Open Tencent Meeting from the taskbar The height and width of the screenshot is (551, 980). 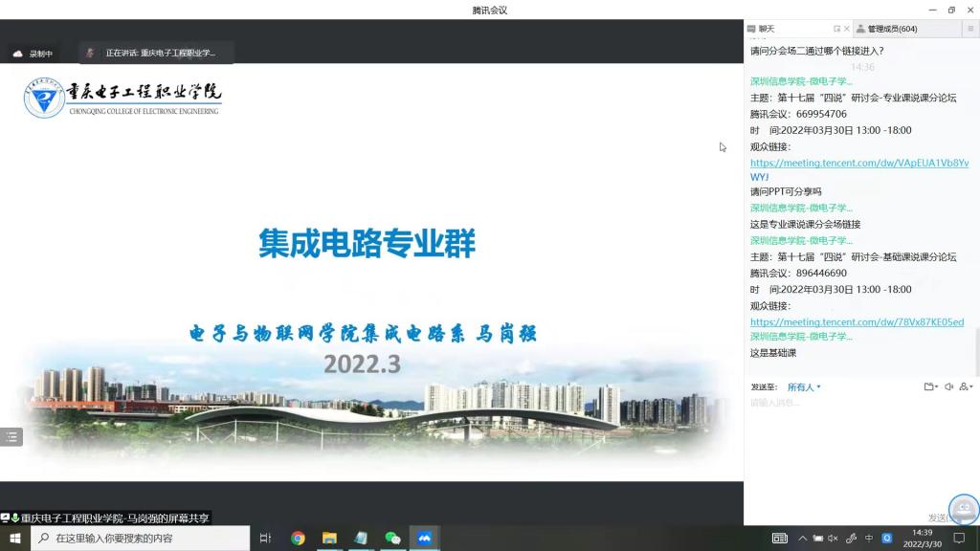[424, 539]
